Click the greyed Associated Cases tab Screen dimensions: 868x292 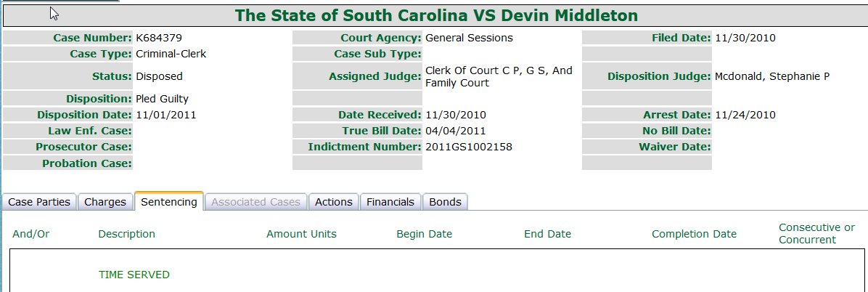255,202
